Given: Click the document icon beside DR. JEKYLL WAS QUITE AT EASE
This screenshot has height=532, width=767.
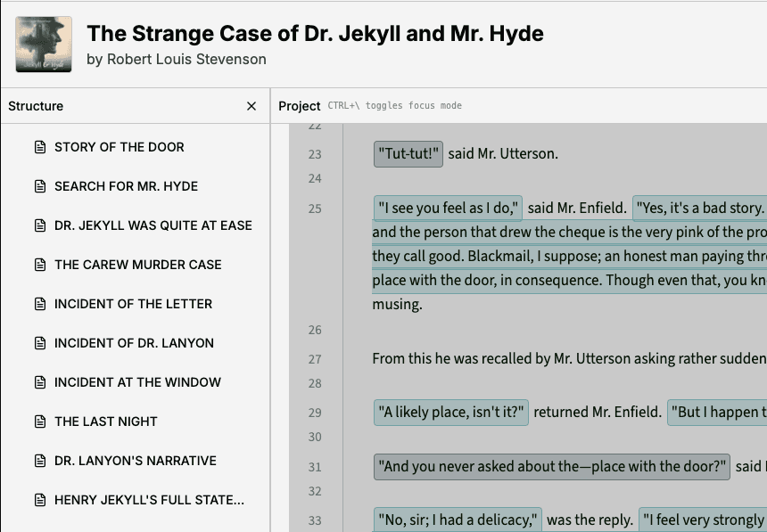Looking at the screenshot, I should (x=37, y=225).
